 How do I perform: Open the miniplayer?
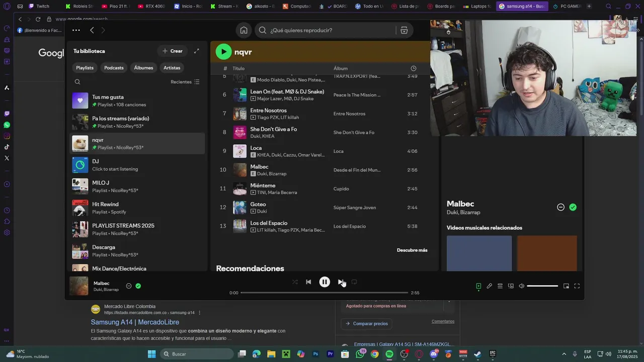pos(566,286)
